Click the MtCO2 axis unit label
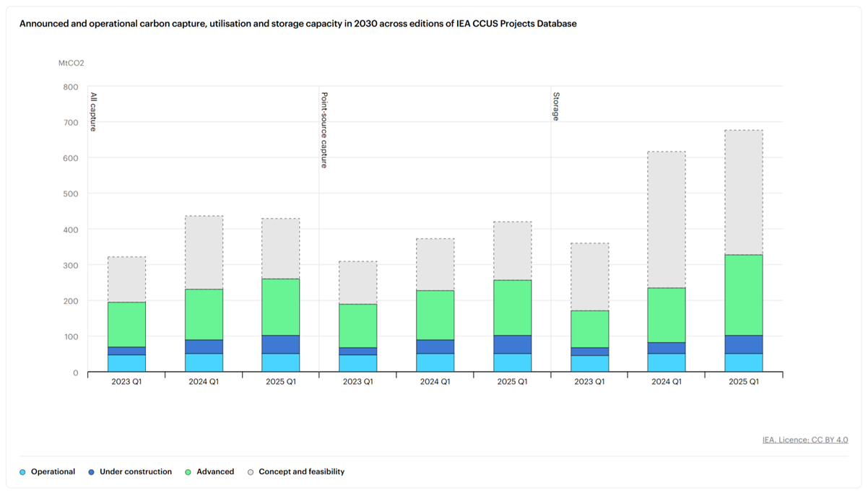Screen dimensions: 868x493 71,63
